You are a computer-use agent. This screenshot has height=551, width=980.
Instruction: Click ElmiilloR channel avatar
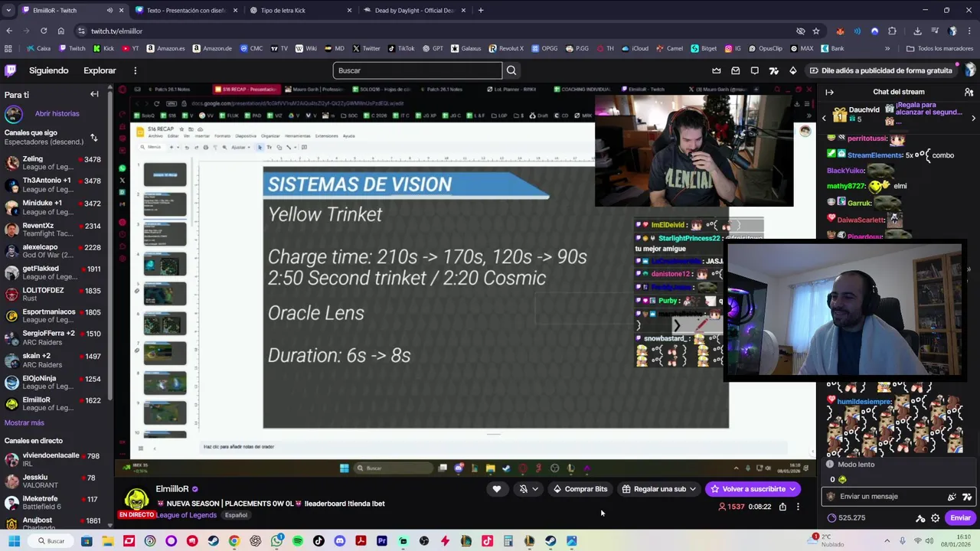click(x=136, y=499)
